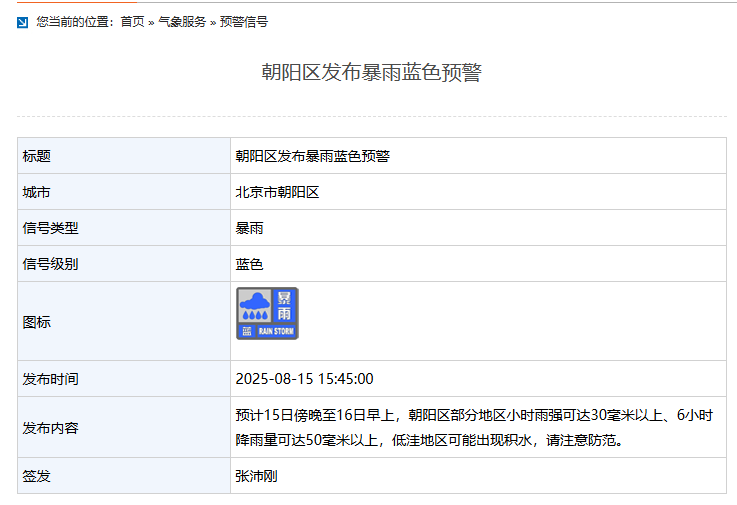Screen dimensions: 737x505
Task: Open the 气象服务 breadcrumb link
Action: (182, 22)
